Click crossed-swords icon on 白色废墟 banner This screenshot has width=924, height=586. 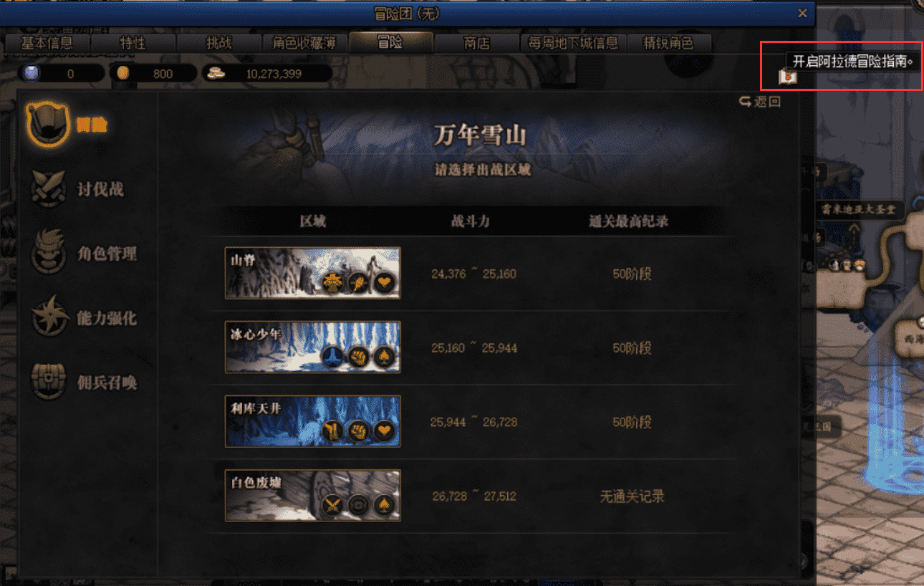332,504
